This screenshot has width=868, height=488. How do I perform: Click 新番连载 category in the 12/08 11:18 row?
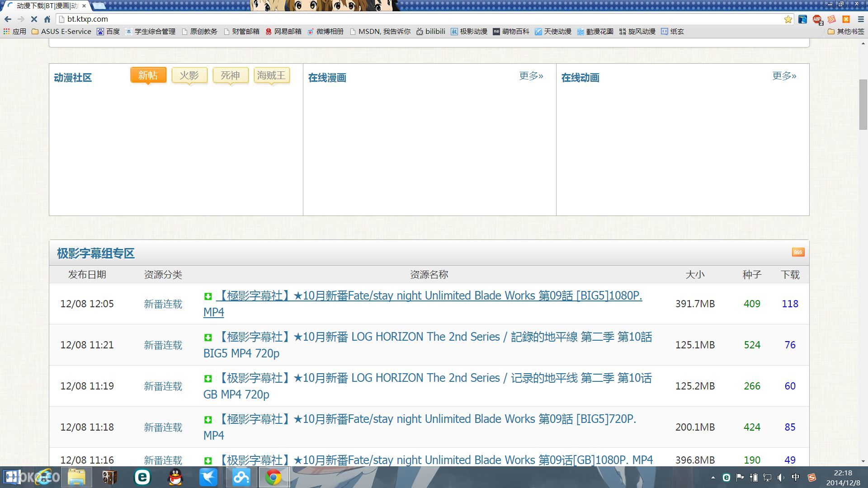(163, 427)
